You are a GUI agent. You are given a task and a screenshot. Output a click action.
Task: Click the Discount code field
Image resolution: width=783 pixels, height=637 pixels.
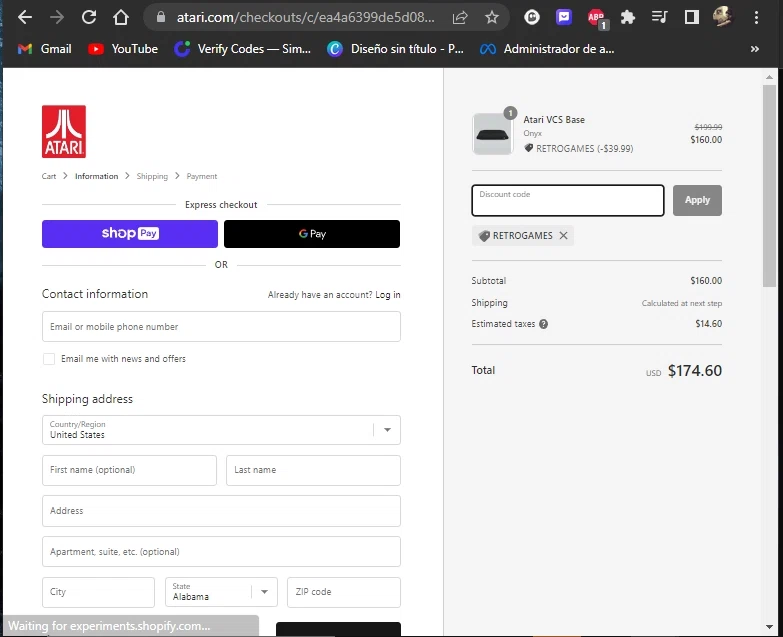tap(568, 200)
